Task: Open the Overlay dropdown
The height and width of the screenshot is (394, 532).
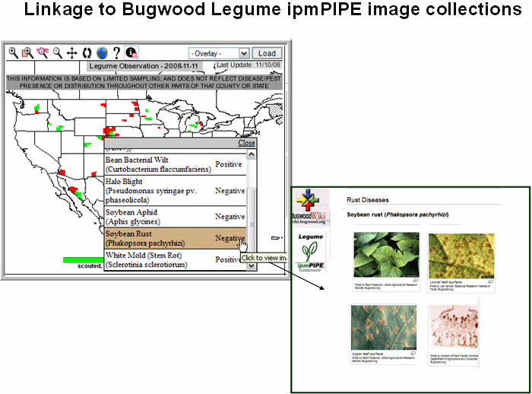Action: pos(219,53)
